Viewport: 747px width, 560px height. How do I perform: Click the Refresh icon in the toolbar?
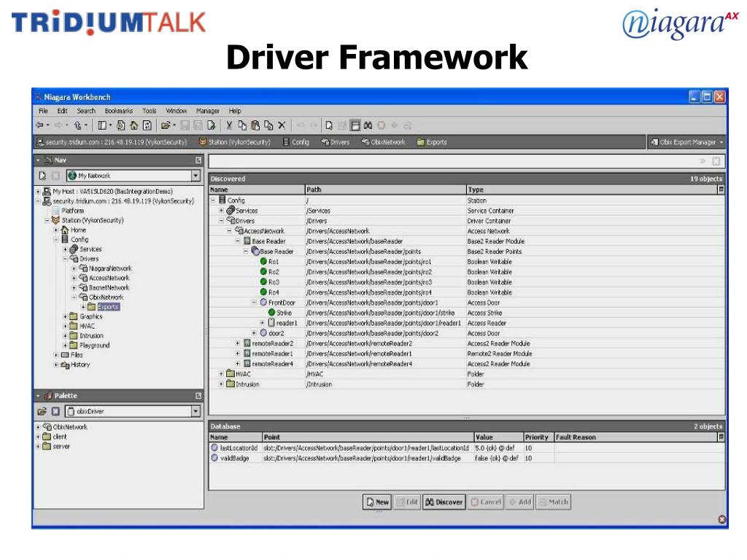pyautogui.click(x=147, y=125)
